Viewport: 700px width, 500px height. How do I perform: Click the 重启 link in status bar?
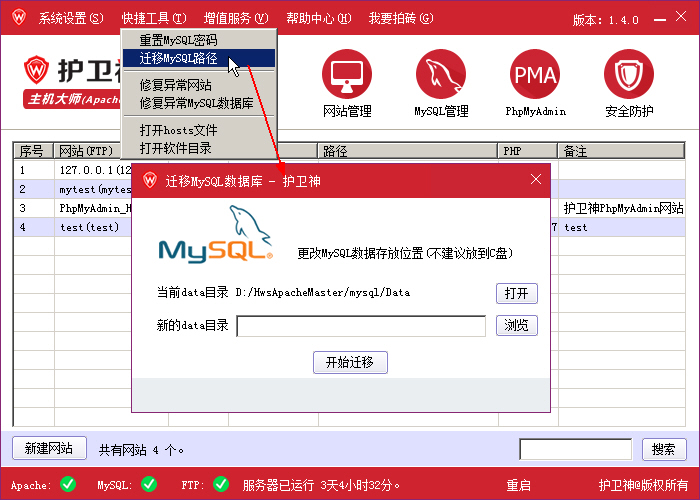(518, 485)
